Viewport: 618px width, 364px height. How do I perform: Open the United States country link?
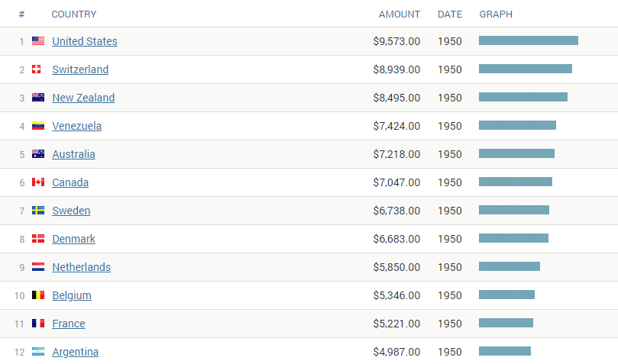[85, 41]
